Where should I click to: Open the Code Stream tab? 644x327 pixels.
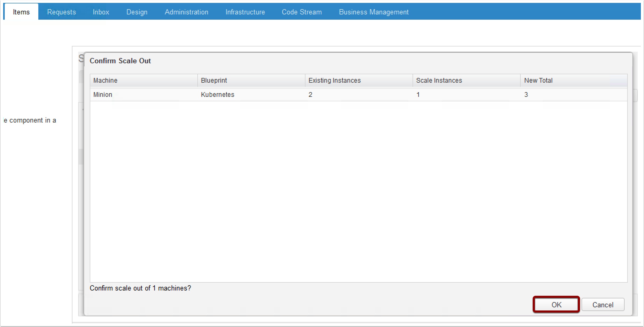click(x=302, y=12)
